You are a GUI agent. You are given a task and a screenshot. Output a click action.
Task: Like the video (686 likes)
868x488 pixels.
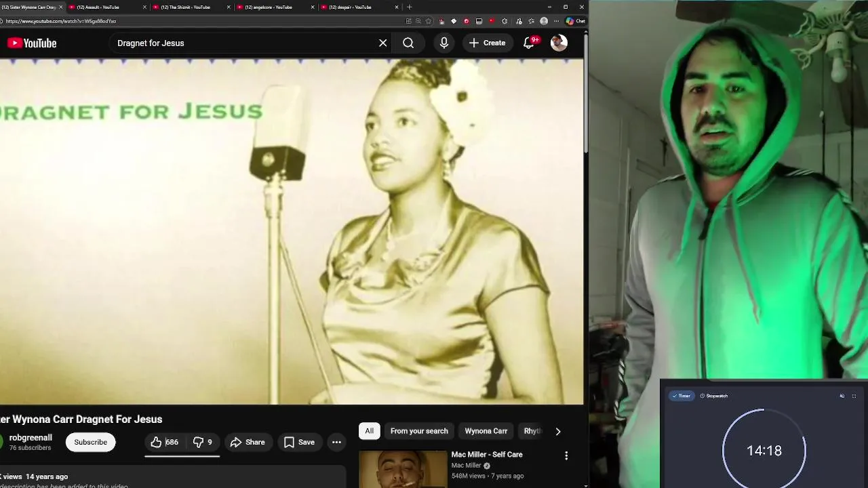(164, 442)
